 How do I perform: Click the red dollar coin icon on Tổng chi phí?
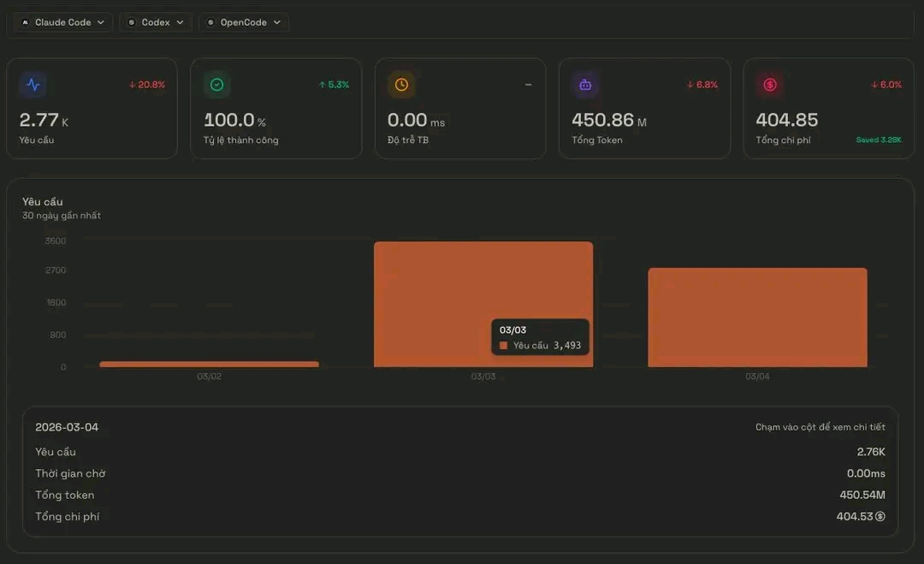coord(768,85)
